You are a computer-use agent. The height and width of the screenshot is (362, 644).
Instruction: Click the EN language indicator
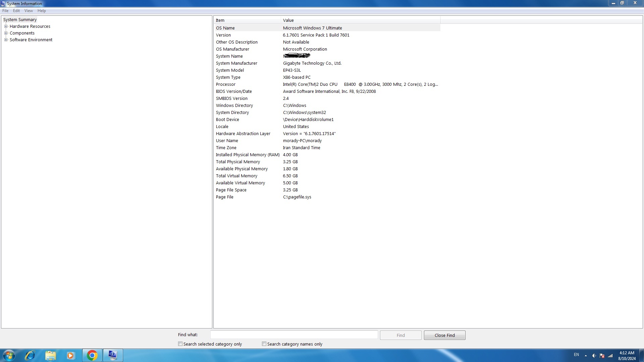coord(576,355)
